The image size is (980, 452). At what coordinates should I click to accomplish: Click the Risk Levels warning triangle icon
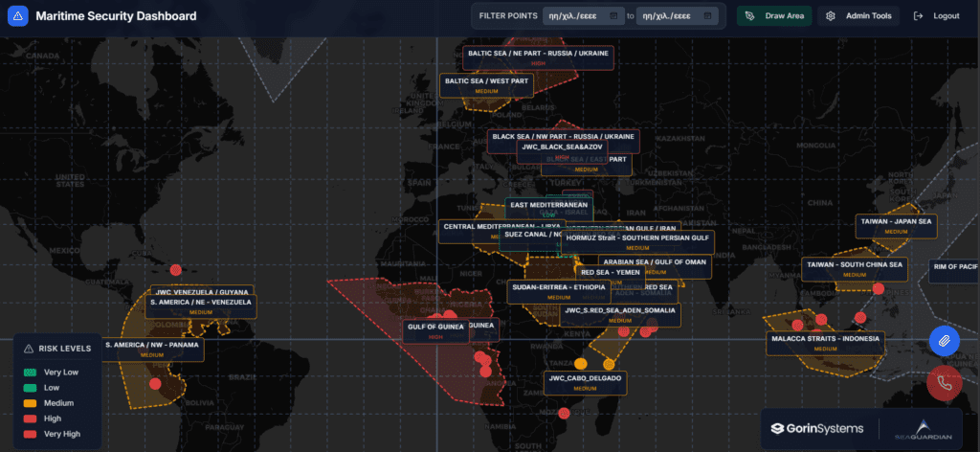29,349
